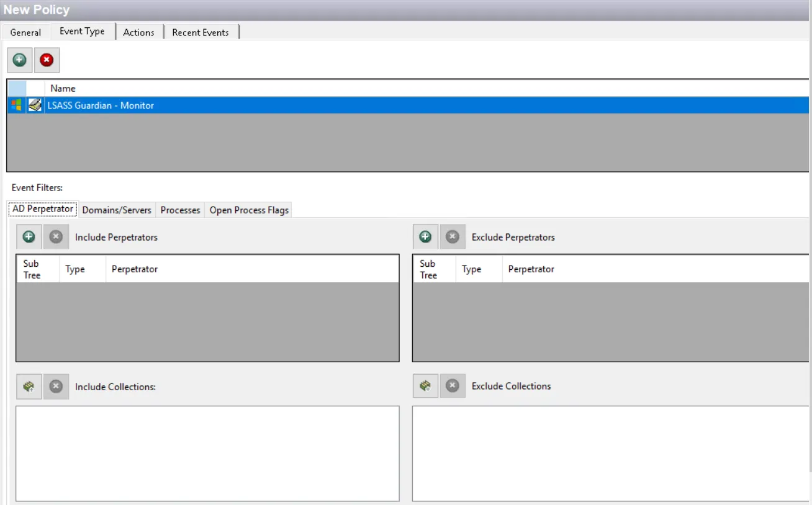Add a new event type with green plus
812x505 pixels.
point(19,60)
